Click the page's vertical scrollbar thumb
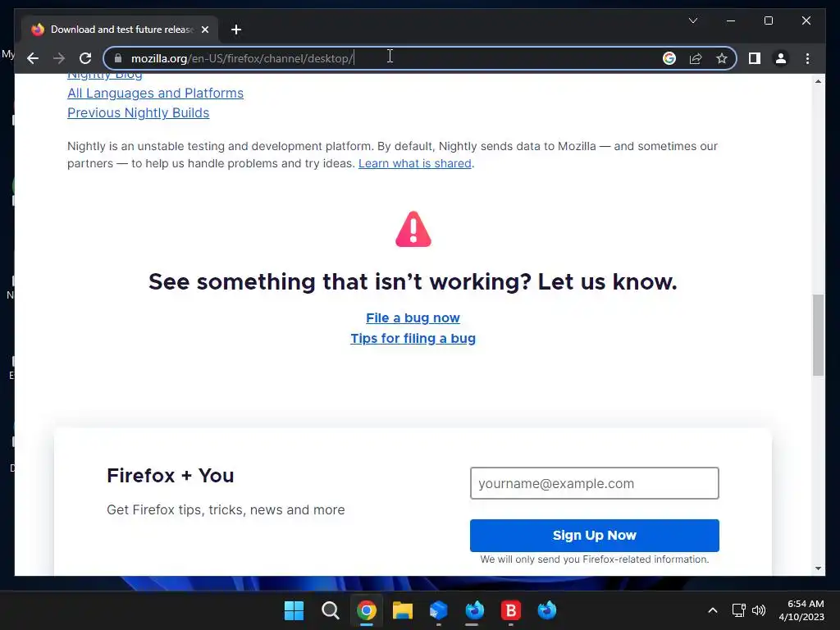Viewport: 840px width, 630px height. 818,335
